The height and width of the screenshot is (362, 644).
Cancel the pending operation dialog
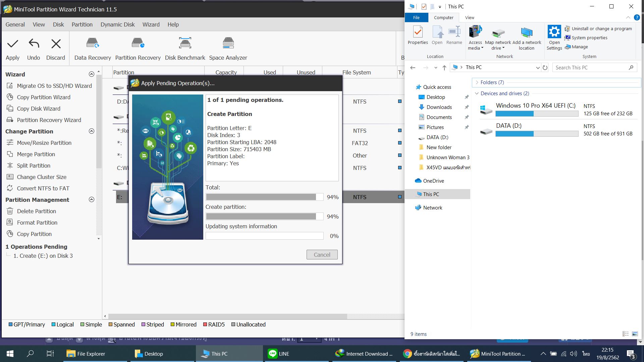click(x=322, y=255)
